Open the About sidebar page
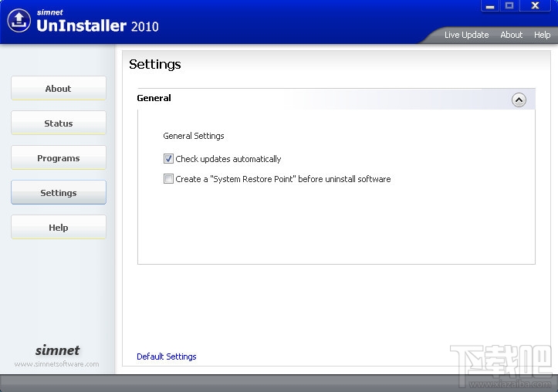The height and width of the screenshot is (392, 558). [59, 88]
